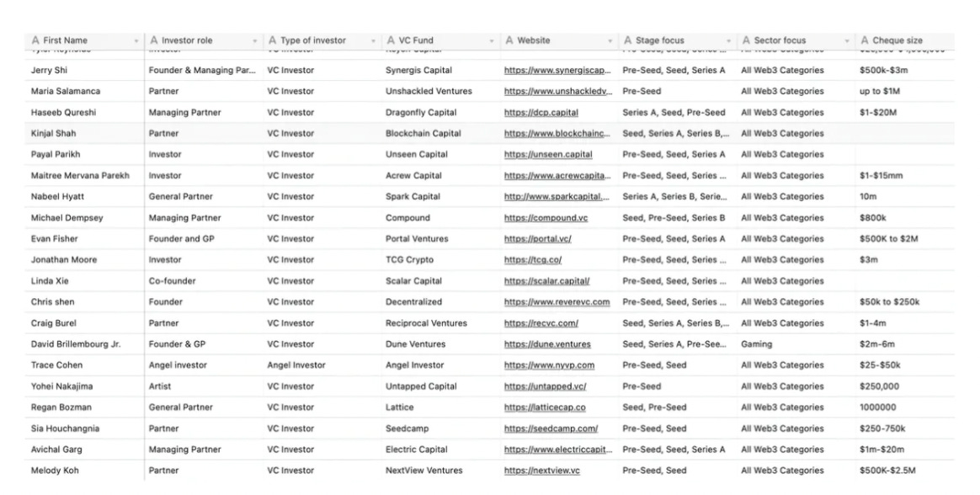Open the Website column dropdown arrow
The width and height of the screenshot is (980, 495).
pyautogui.click(x=610, y=41)
